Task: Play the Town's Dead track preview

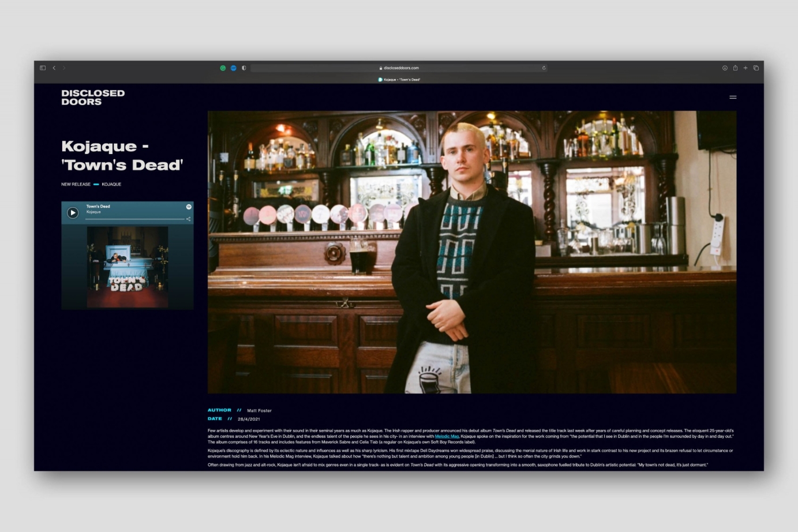Action: [73, 212]
